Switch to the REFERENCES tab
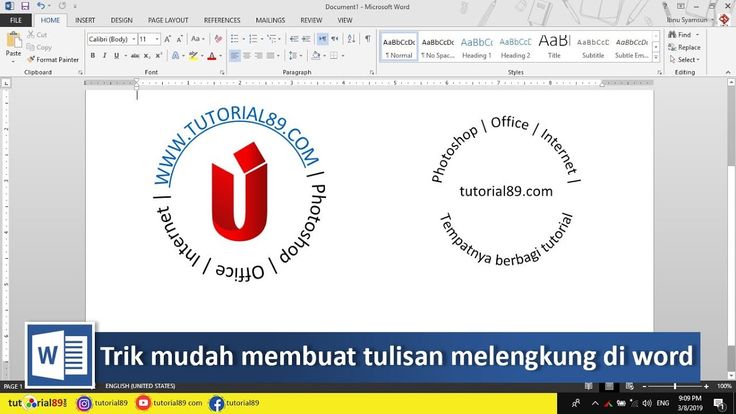Viewport: 736px width, 414px height. click(222, 20)
